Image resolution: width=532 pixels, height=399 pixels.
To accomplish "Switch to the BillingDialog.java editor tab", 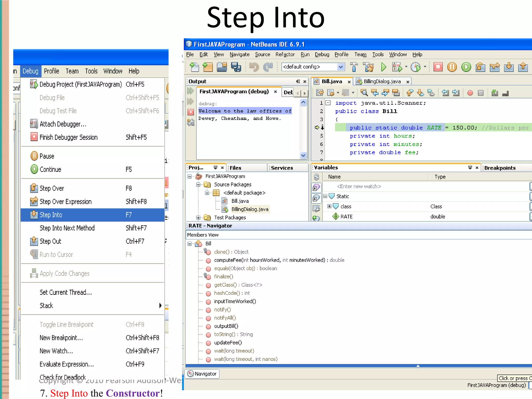I will pyautogui.click(x=382, y=82).
